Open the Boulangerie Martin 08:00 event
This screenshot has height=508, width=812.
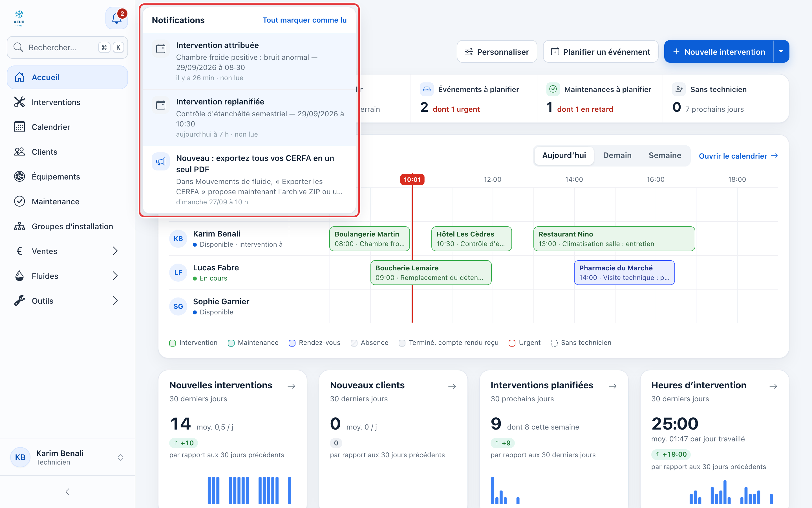point(369,238)
